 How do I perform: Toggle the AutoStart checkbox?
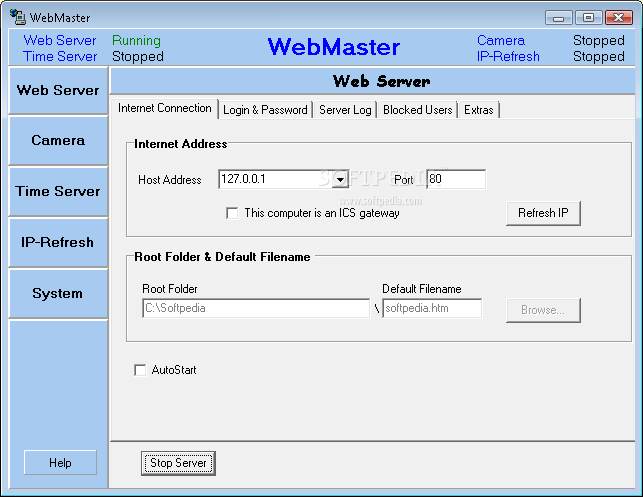coord(140,370)
